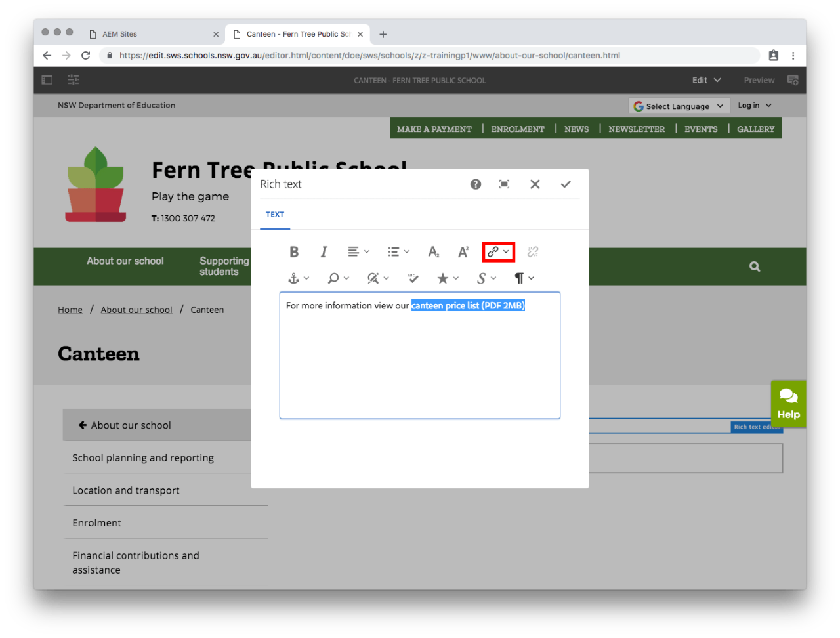The width and height of the screenshot is (840, 638).
Task: Open the special characters star dropdown
Action: 448,278
